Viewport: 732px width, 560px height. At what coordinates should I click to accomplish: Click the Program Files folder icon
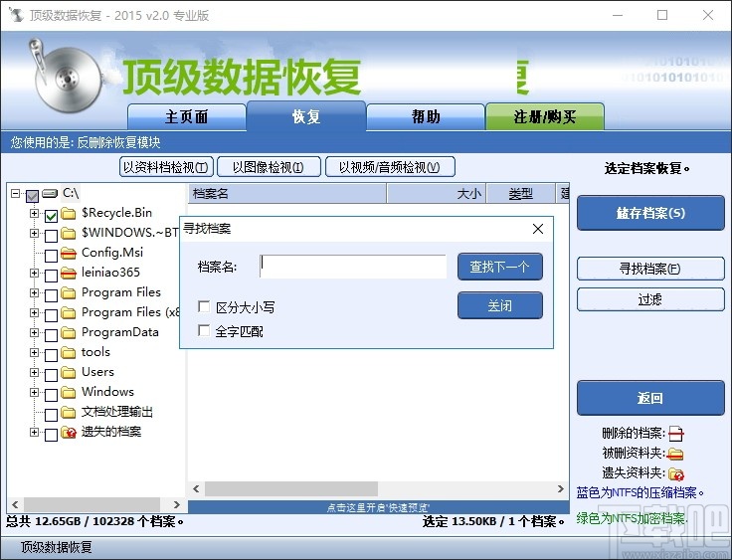pyautogui.click(x=69, y=293)
